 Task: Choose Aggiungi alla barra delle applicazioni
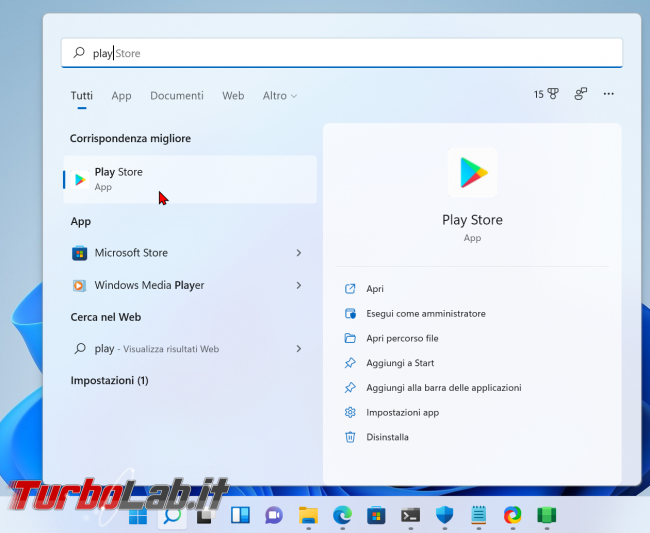[444, 388]
